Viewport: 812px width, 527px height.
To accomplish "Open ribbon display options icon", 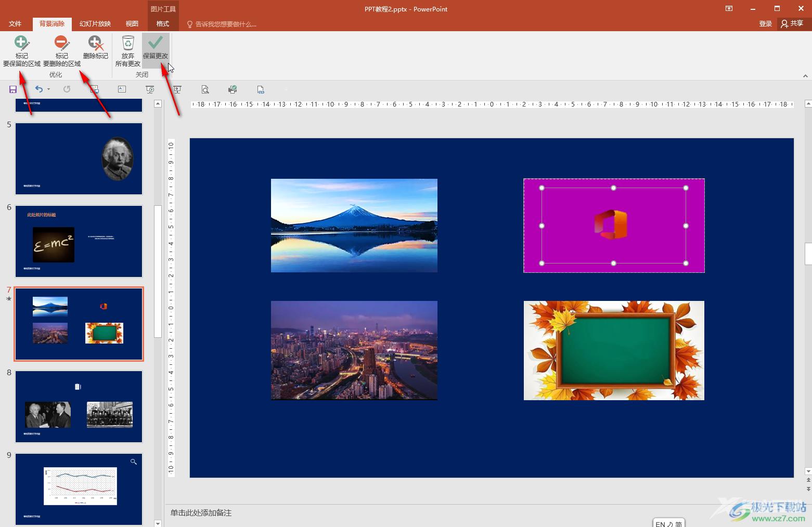I will [729, 9].
